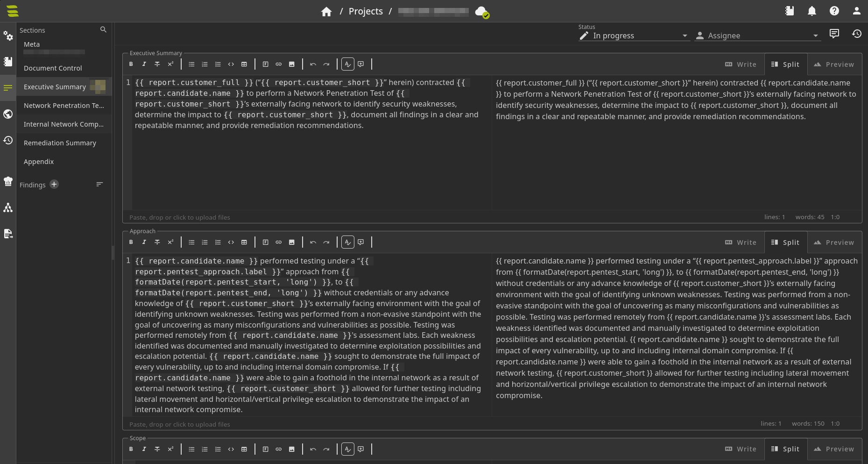Image resolution: width=868 pixels, height=464 pixels.
Task: Toggle superscript in Approach toolbar
Action: pos(170,242)
